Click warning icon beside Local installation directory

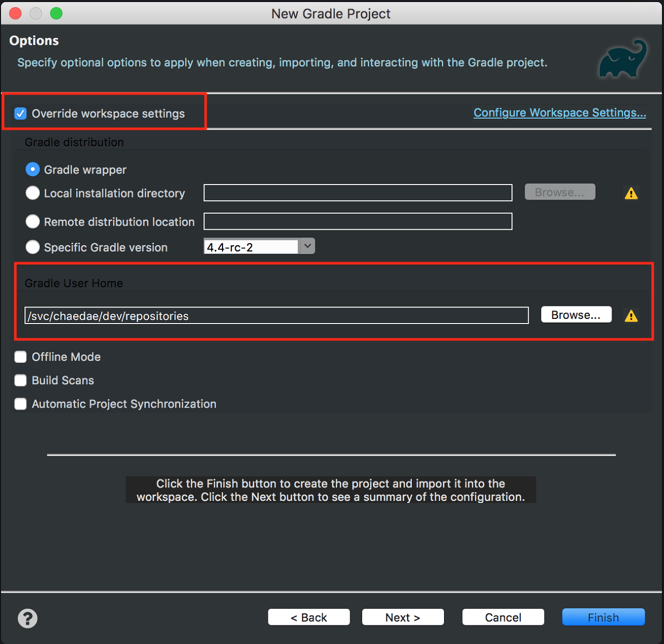pos(631,193)
